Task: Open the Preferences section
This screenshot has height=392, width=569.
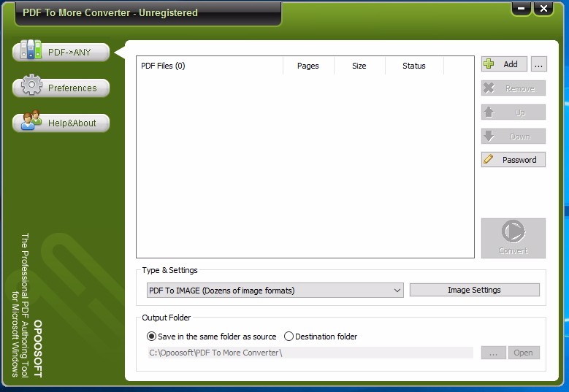Action: (61, 88)
